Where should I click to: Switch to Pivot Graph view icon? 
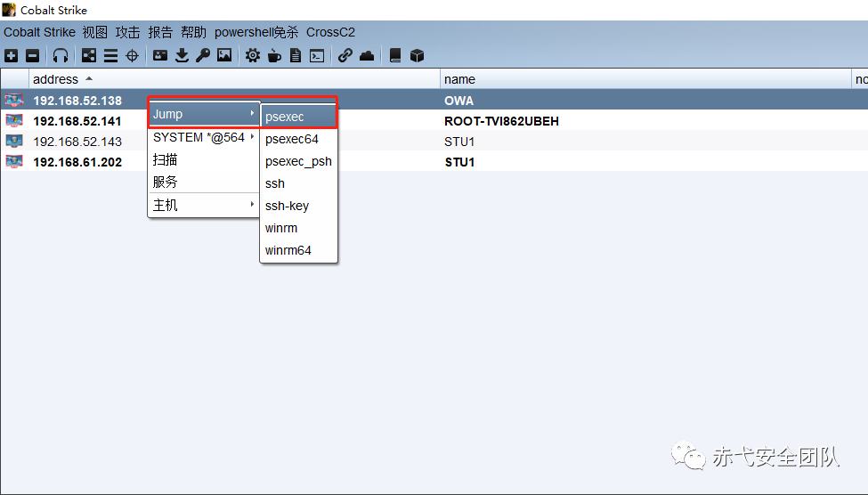coord(88,55)
